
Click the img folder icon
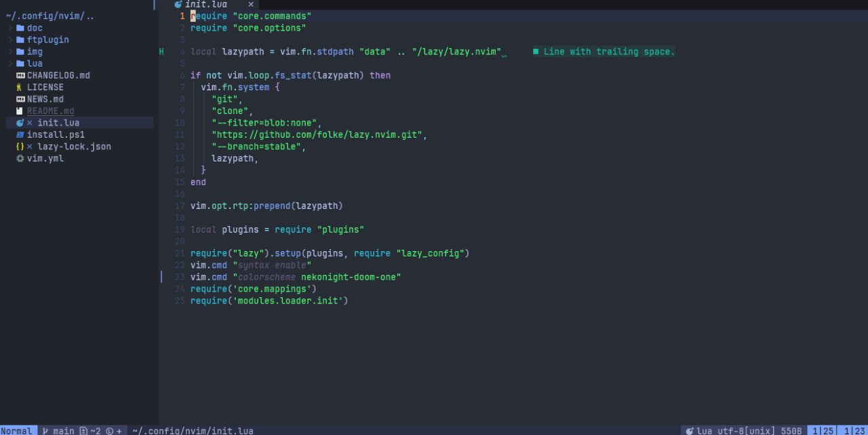[x=20, y=52]
